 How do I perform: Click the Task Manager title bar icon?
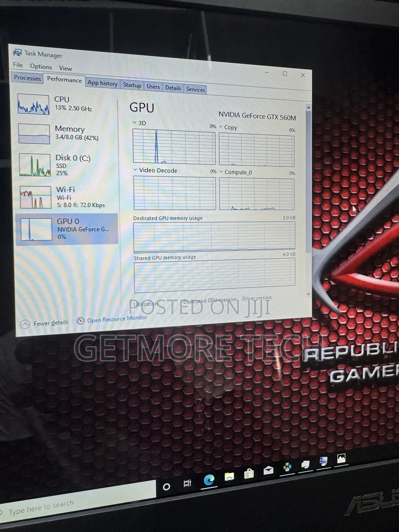point(17,52)
